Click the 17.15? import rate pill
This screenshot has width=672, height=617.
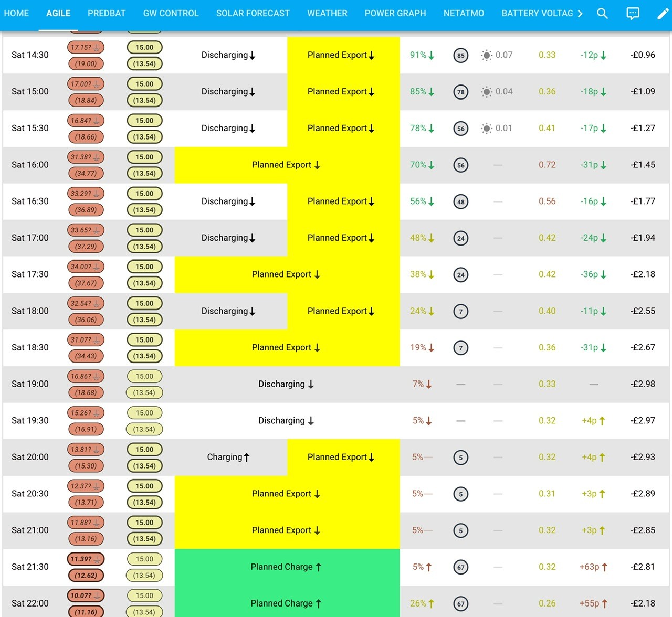click(x=86, y=47)
